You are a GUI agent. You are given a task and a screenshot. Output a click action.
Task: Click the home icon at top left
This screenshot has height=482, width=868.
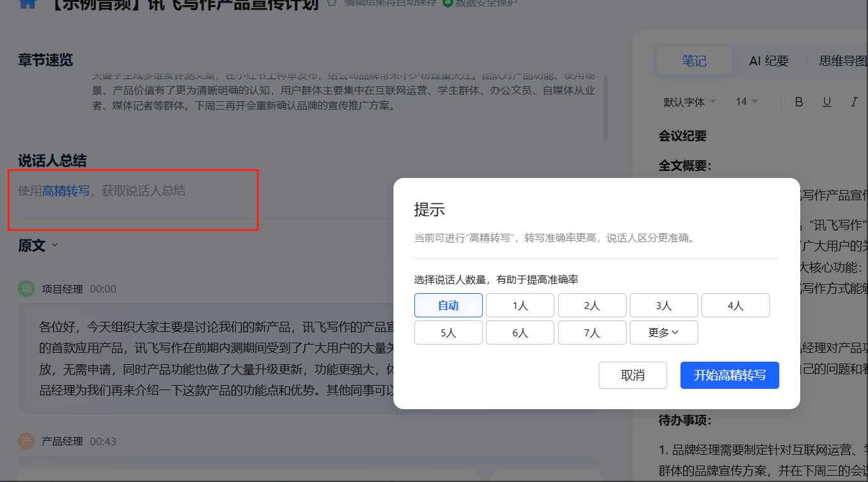[x=27, y=3]
